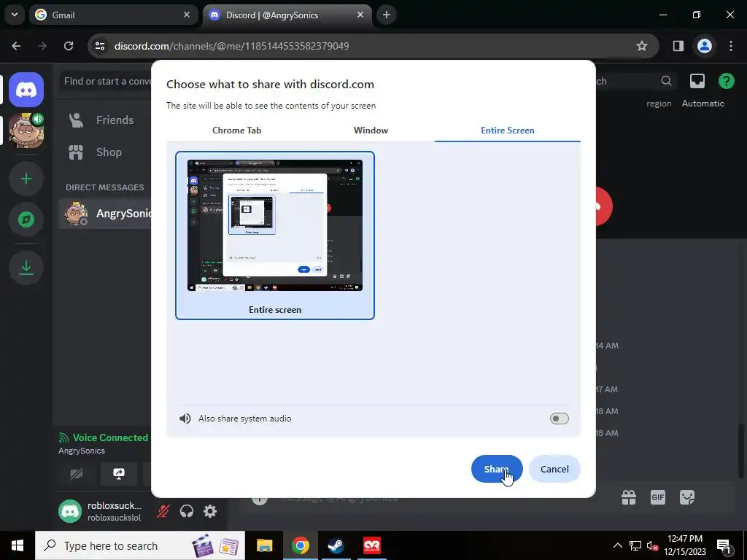Send a gift with gift icon
Screen dimensions: 747x560
(629, 497)
